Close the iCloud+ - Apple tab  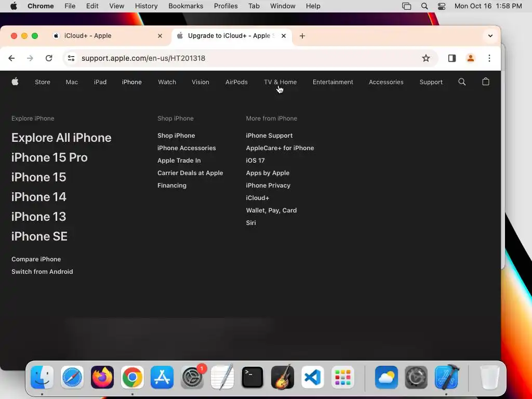[x=160, y=36]
